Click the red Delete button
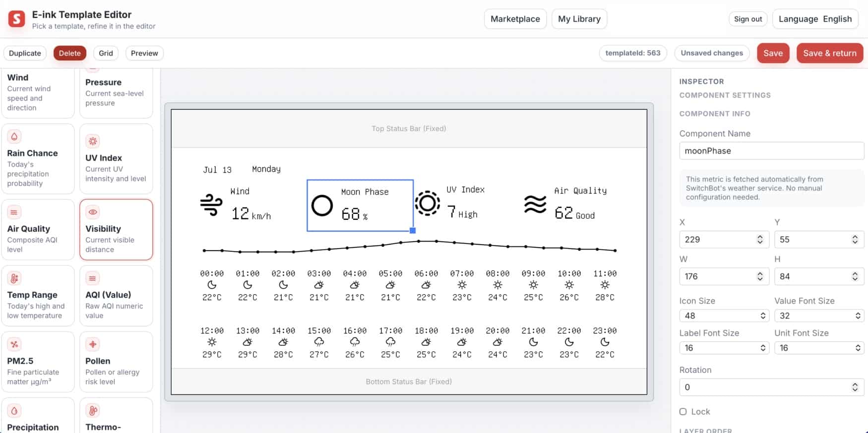The width and height of the screenshot is (868, 433). point(70,53)
